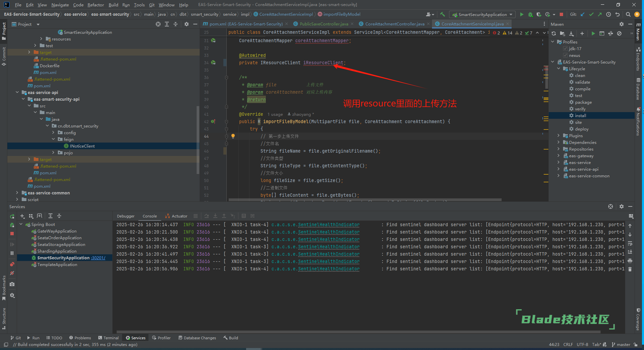Click the Maven add project plus icon
Viewport: 644px width, 350px height.
click(582, 33)
